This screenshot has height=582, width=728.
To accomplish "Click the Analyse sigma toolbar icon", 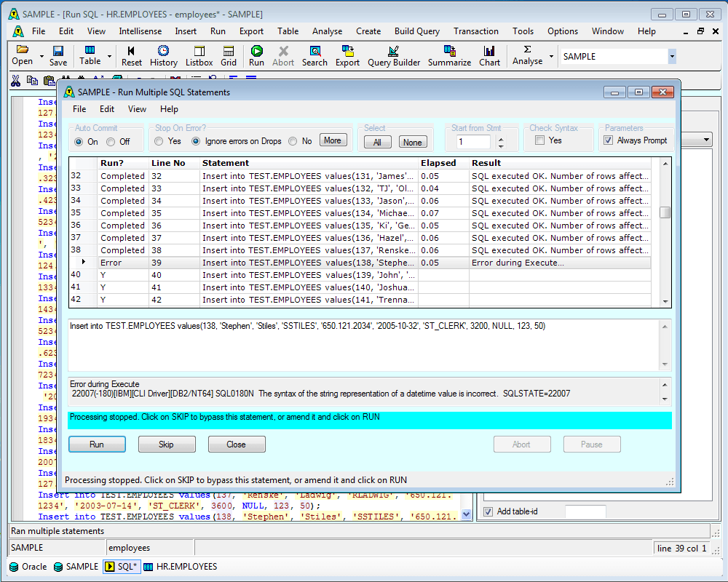I will 527,55.
